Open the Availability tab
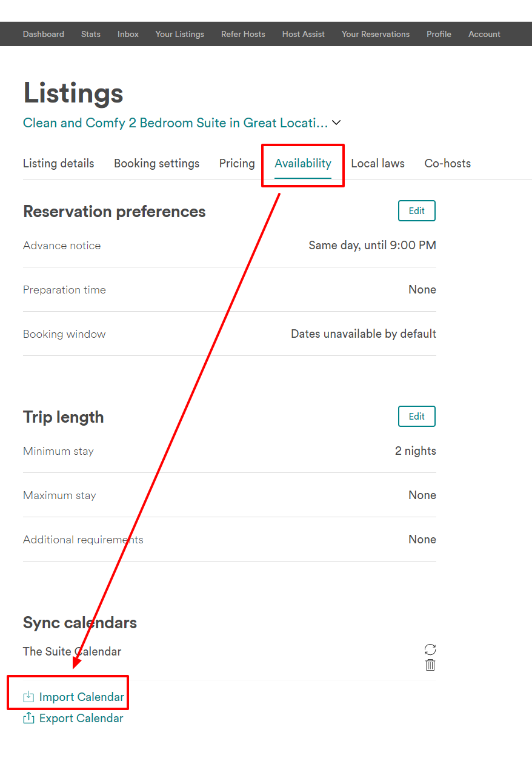 [x=303, y=163]
